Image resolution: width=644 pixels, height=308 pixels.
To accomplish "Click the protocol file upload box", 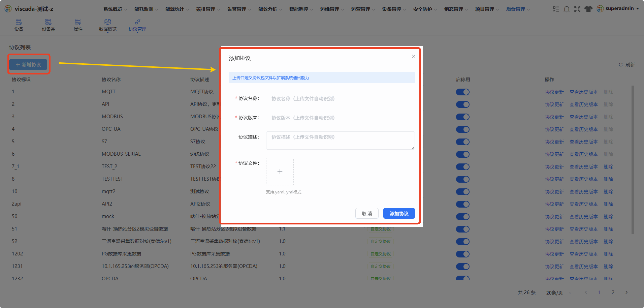I will click(280, 172).
